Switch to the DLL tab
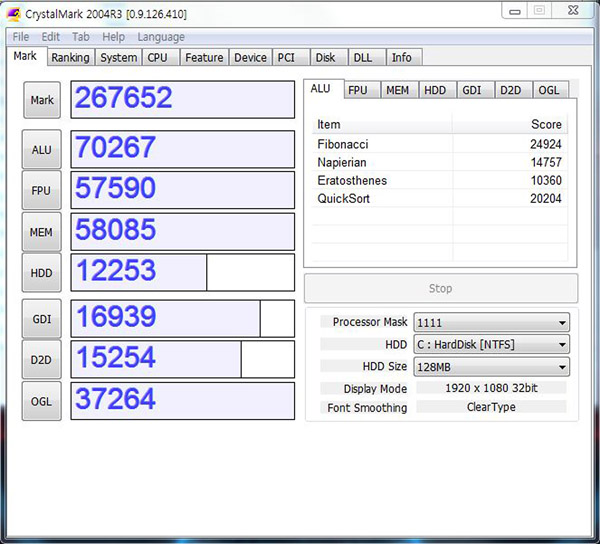The height and width of the screenshot is (544, 600). [367, 57]
